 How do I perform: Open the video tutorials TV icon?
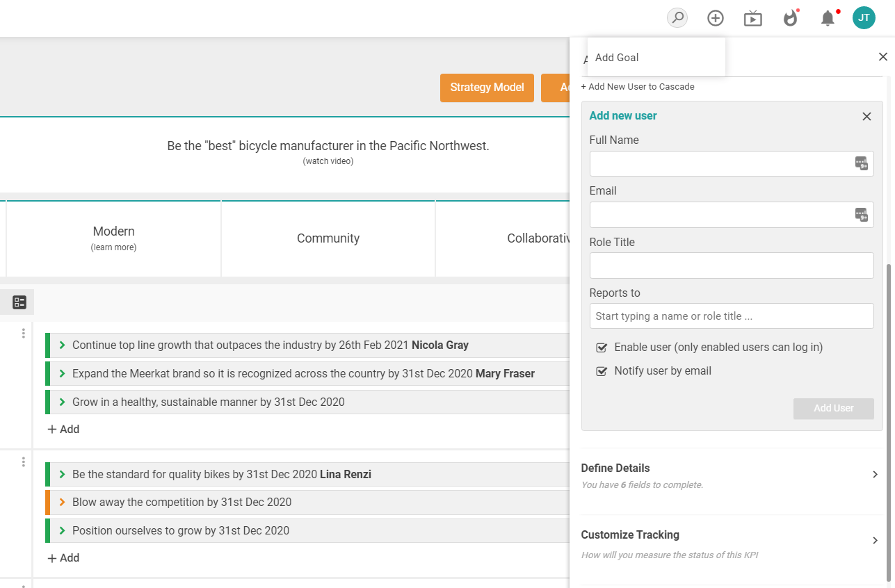point(752,18)
